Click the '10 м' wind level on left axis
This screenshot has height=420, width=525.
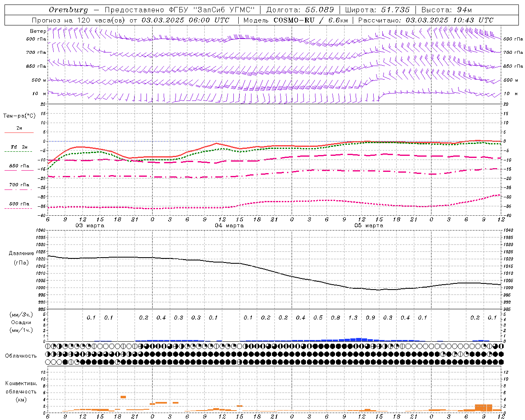(x=39, y=94)
